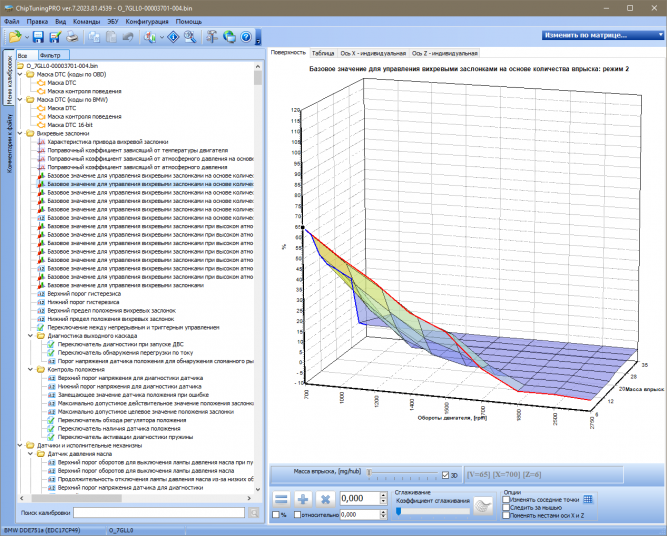
Task: Click the save-as floppy with pencil icon
Action: pyautogui.click(x=55, y=37)
